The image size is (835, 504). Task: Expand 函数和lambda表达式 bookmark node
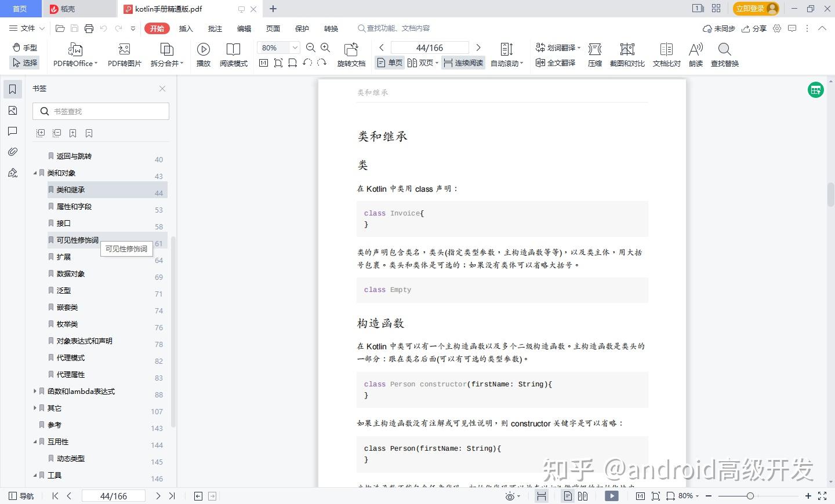coord(35,392)
